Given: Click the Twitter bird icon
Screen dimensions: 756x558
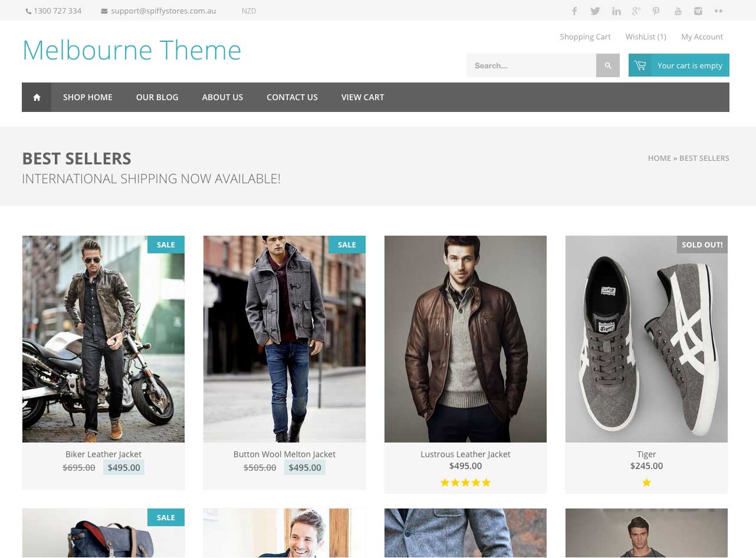Looking at the screenshot, I should pos(595,11).
